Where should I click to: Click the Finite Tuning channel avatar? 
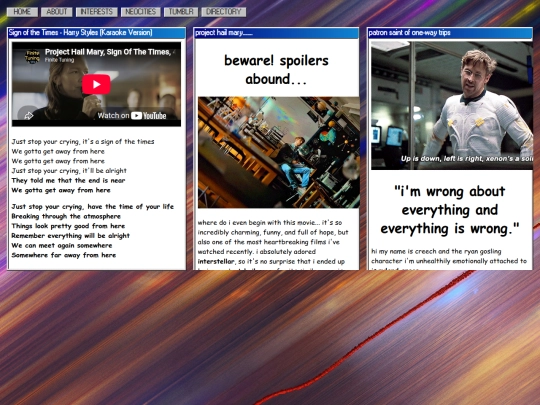(x=32, y=56)
